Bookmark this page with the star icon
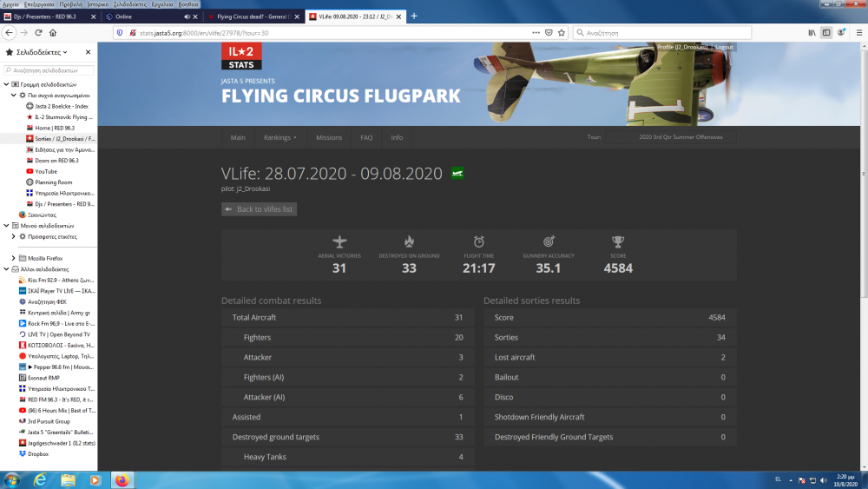This screenshot has height=489, width=868. (560, 32)
